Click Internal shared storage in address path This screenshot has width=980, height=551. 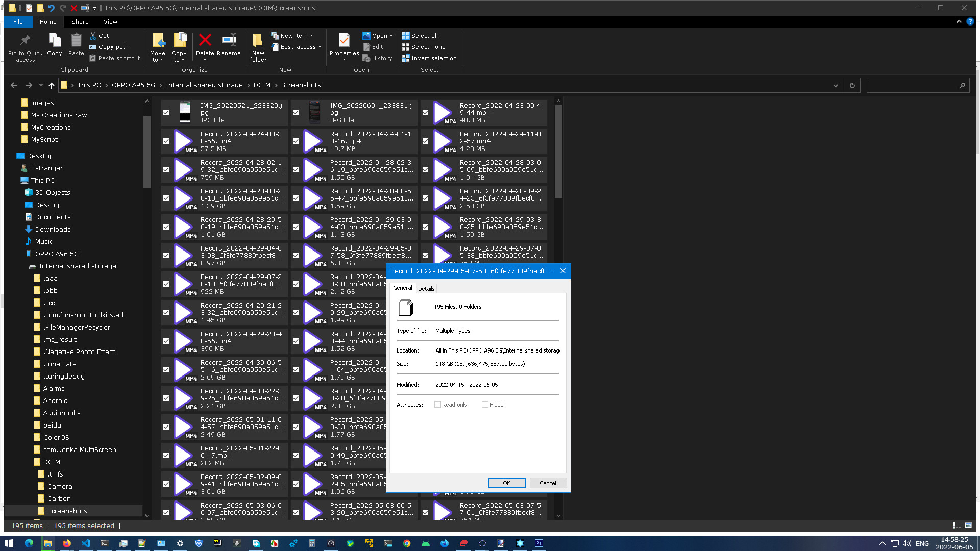pos(204,85)
